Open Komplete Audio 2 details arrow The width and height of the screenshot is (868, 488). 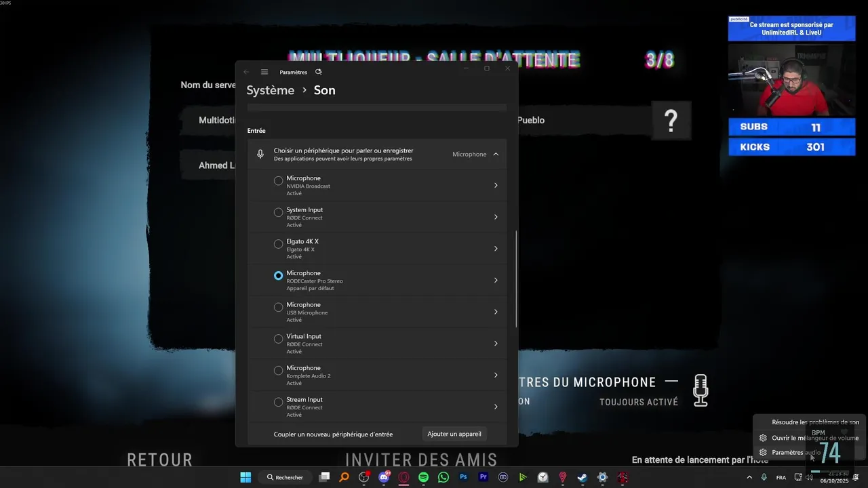(x=496, y=375)
